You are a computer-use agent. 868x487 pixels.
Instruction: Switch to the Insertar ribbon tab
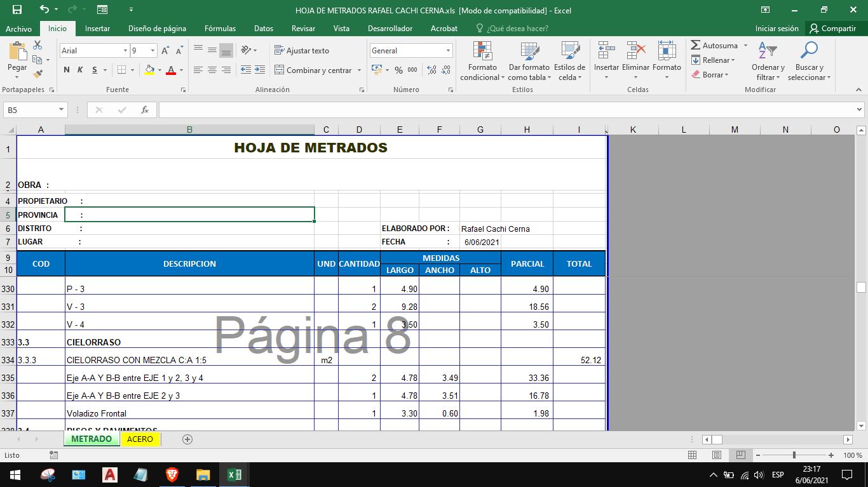tap(97, 29)
